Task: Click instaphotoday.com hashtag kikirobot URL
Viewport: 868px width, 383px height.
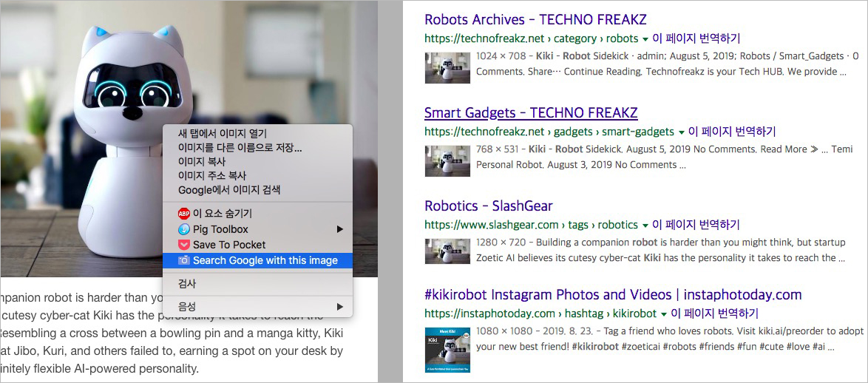Action: [x=541, y=313]
